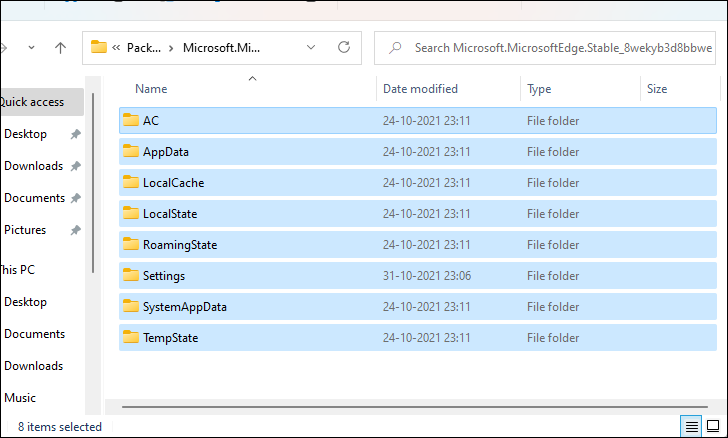The width and height of the screenshot is (728, 438).
Task: Click the AC folder name
Action: pos(151,121)
